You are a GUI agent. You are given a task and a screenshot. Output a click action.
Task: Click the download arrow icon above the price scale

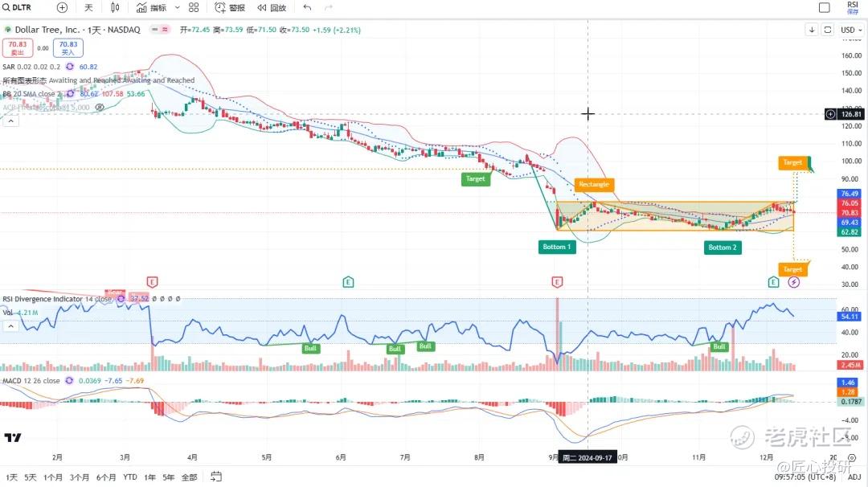(812, 29)
